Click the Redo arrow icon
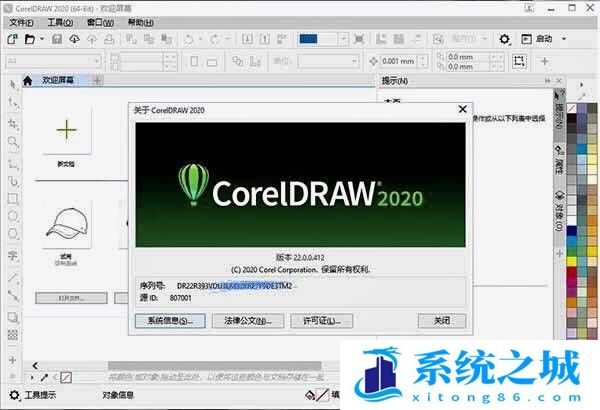The width and height of the screenshot is (600, 410). pyautogui.click(x=214, y=39)
